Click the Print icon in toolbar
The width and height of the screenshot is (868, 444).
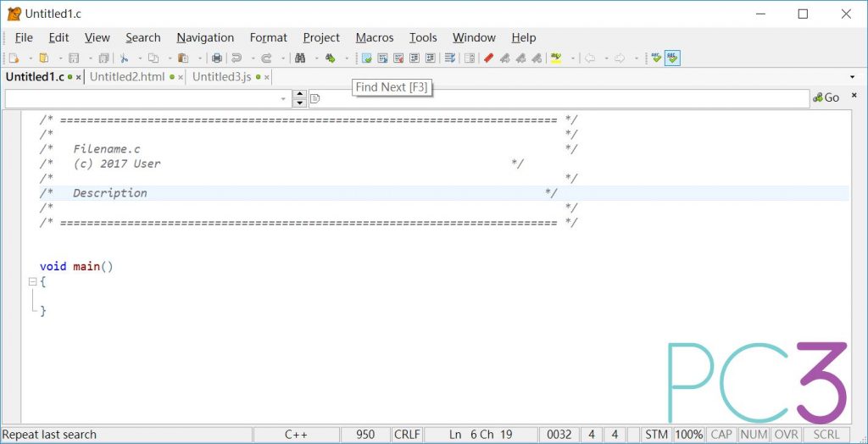217,58
